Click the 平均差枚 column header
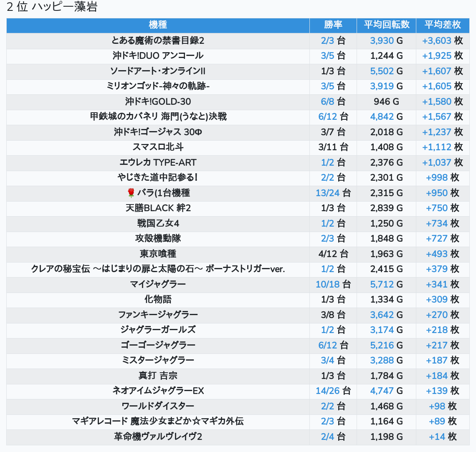 point(443,25)
